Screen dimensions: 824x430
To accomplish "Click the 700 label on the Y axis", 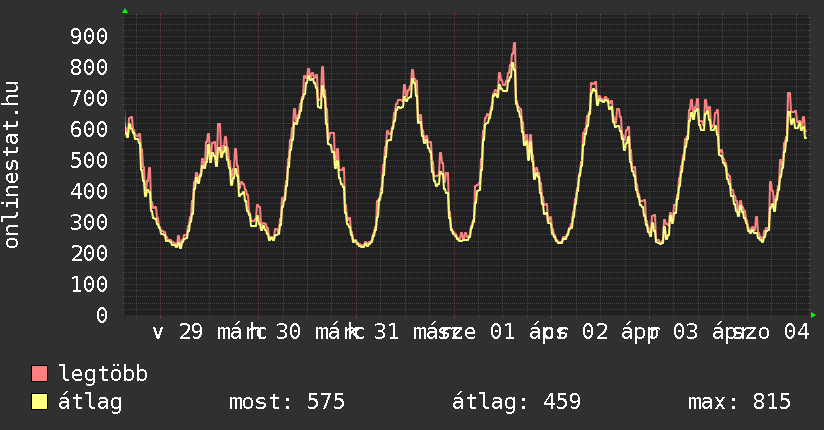I will 89,99.
